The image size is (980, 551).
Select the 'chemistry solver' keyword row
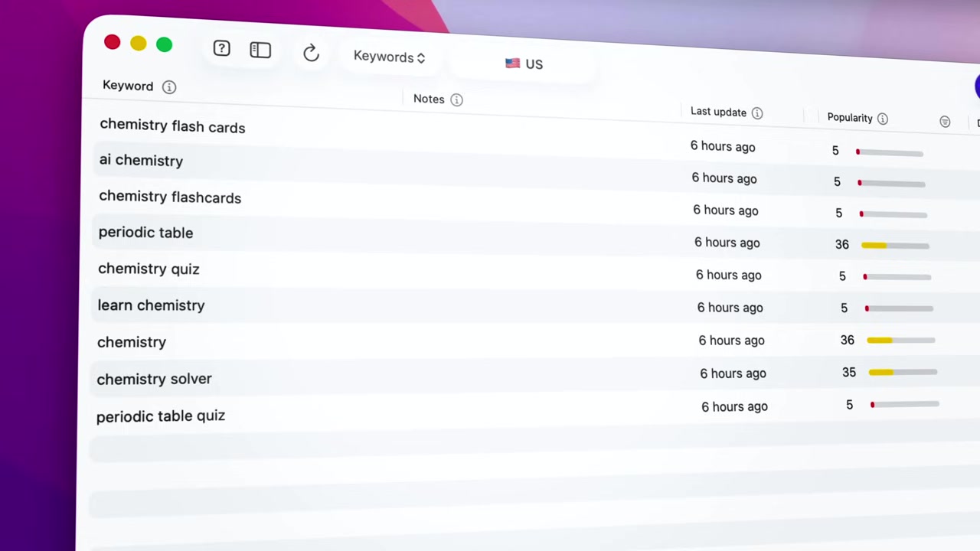pos(154,379)
